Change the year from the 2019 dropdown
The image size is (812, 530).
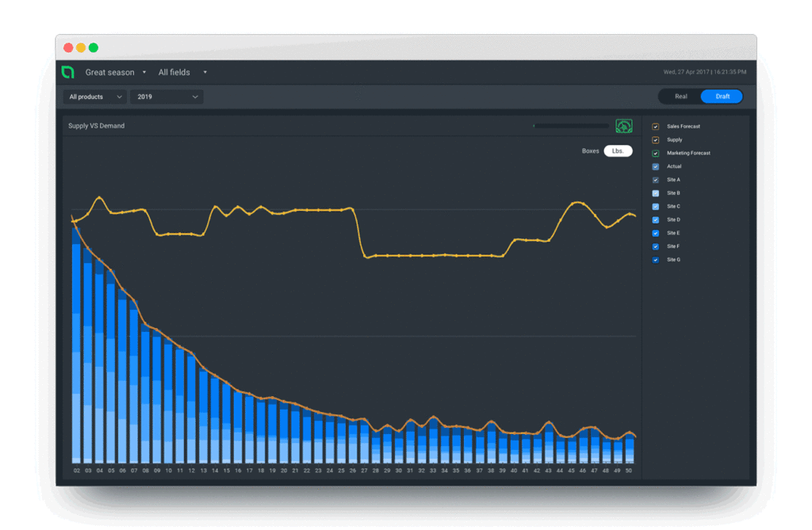[167, 97]
